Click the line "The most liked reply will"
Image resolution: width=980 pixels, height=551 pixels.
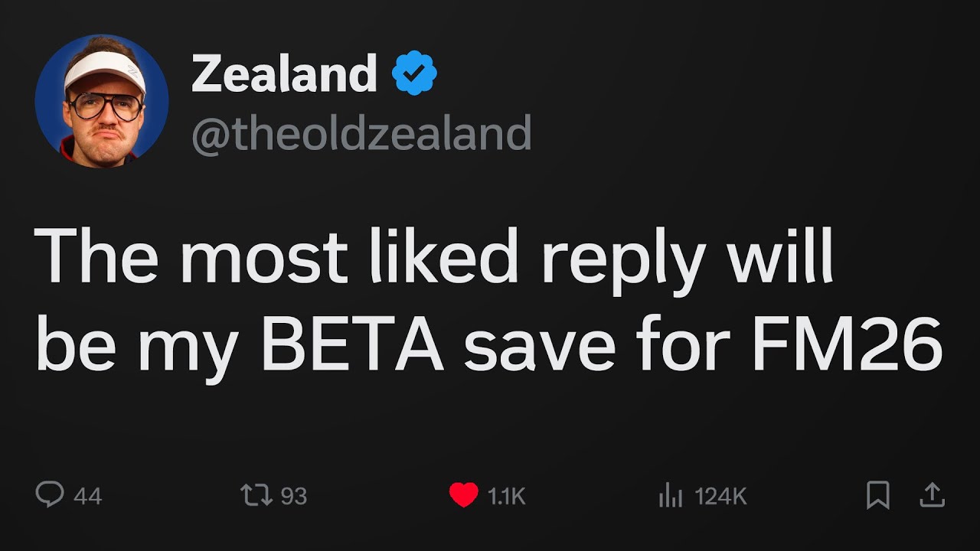pos(434,257)
